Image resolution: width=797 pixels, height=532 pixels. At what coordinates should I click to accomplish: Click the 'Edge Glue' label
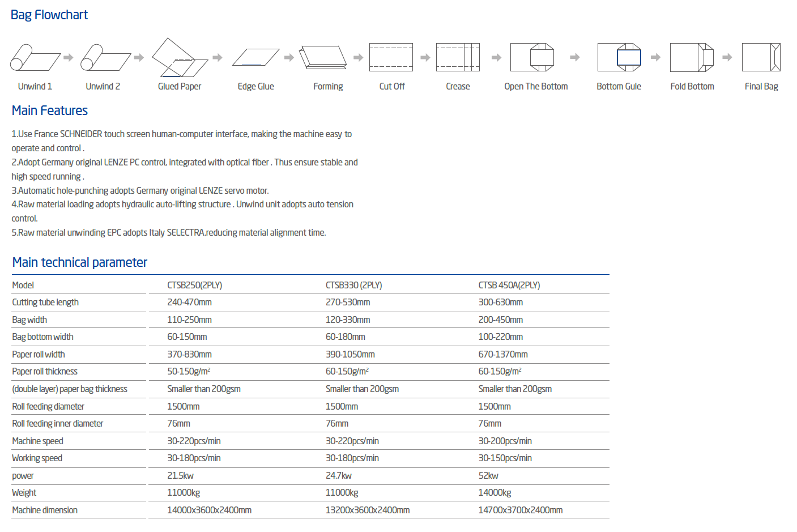click(255, 86)
